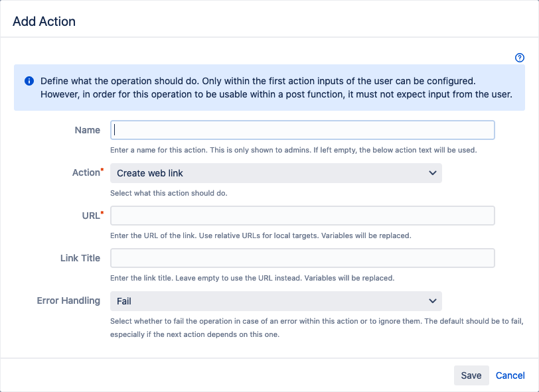
Task: Click the description under Error Handling dropdown
Action: point(317,328)
